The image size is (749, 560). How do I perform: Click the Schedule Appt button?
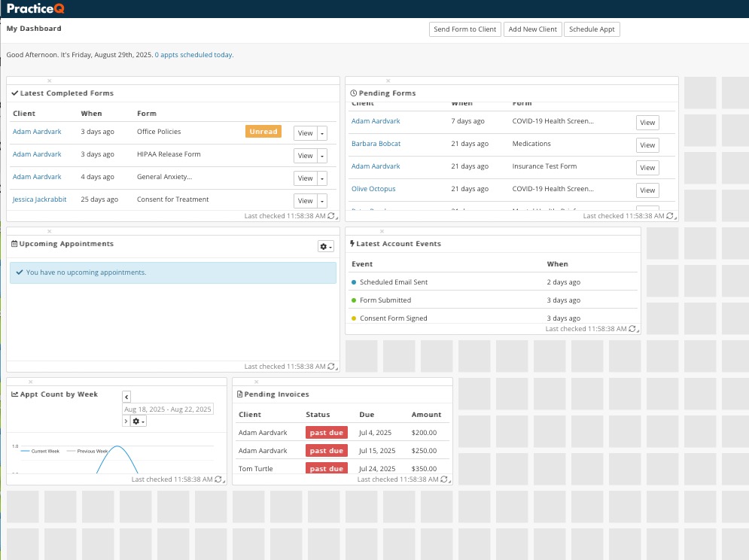click(592, 29)
